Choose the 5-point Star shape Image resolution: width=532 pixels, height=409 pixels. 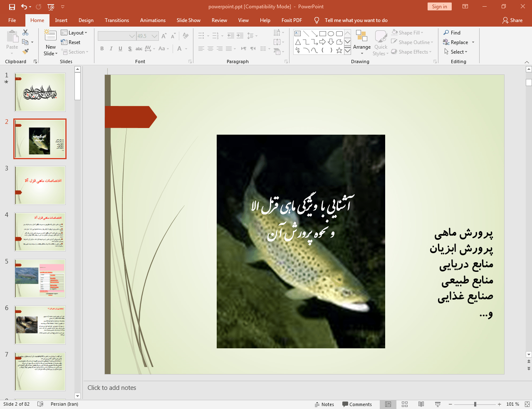coord(339,50)
